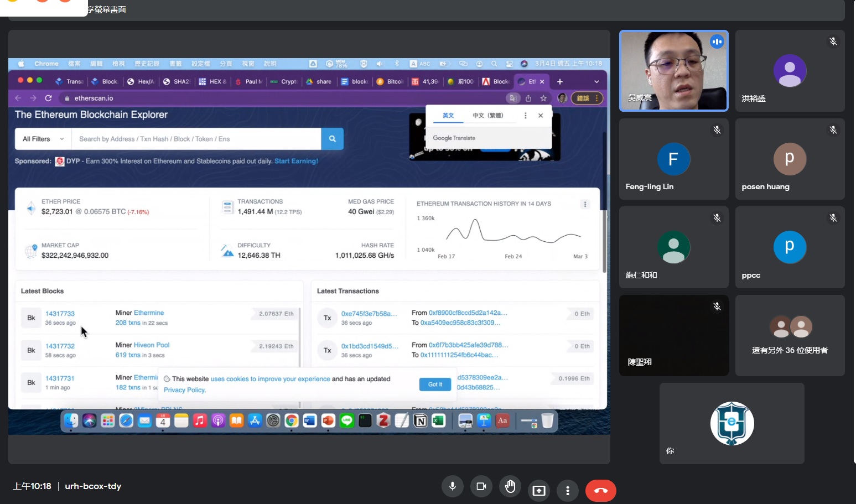Image resolution: width=856 pixels, height=504 pixels.
Task: Click the ppcc participant avatar
Action: [790, 247]
